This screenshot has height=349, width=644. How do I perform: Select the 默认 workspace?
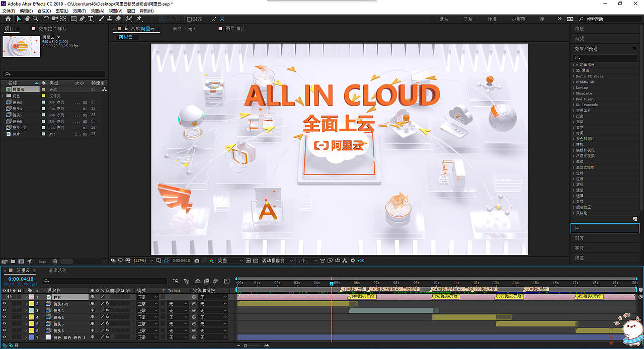pos(444,19)
